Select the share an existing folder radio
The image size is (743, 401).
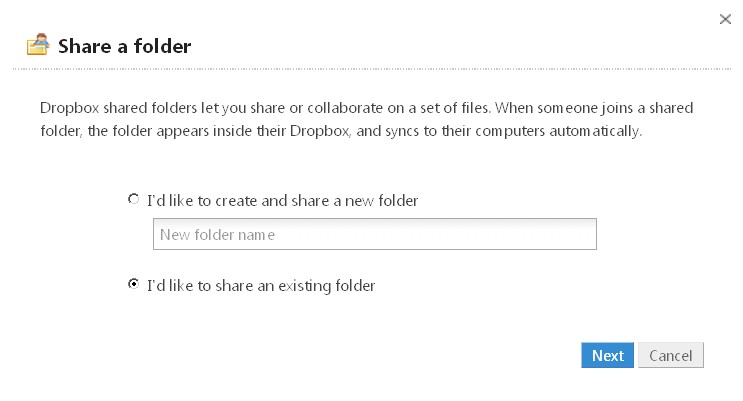pos(134,284)
